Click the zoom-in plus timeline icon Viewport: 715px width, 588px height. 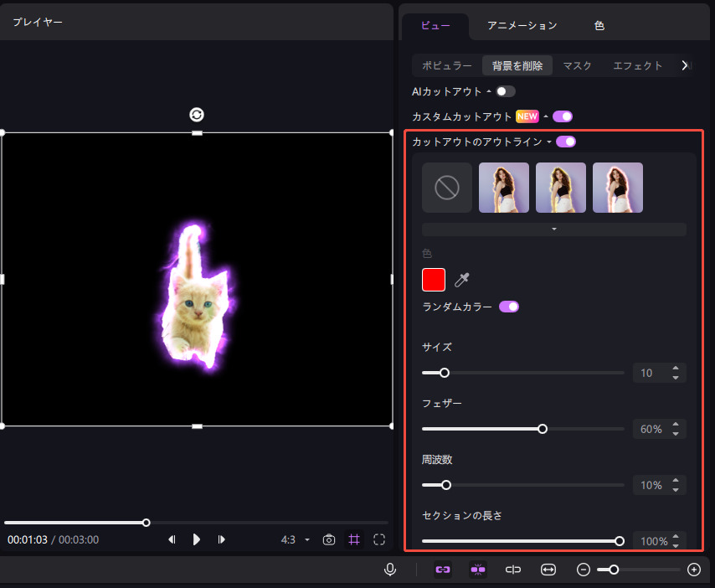coord(693,570)
